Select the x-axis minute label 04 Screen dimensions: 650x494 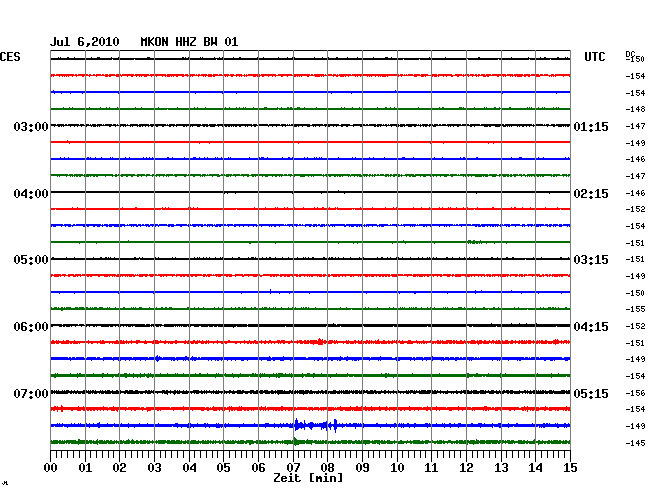(x=189, y=467)
